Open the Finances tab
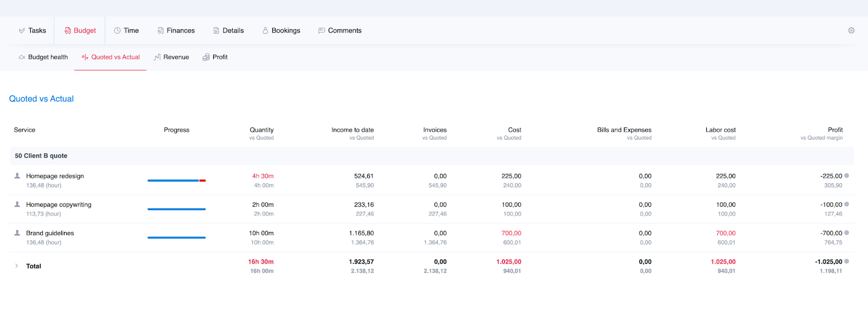868x311 pixels. coord(176,30)
